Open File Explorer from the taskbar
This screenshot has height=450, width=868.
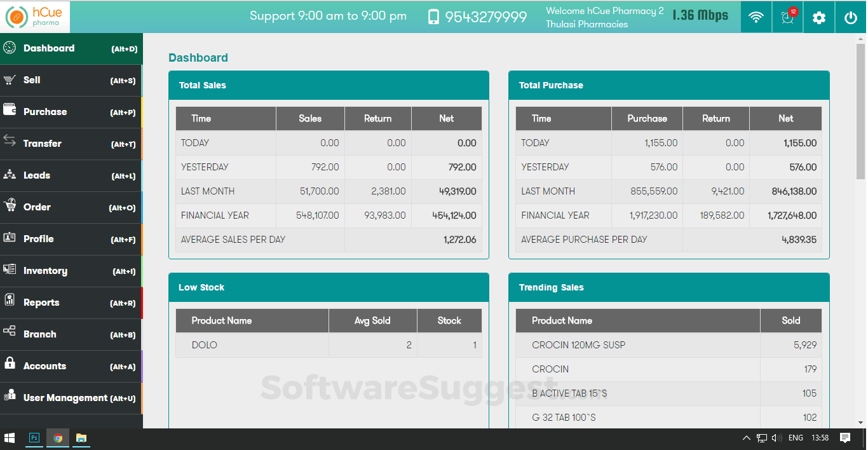(x=81, y=438)
